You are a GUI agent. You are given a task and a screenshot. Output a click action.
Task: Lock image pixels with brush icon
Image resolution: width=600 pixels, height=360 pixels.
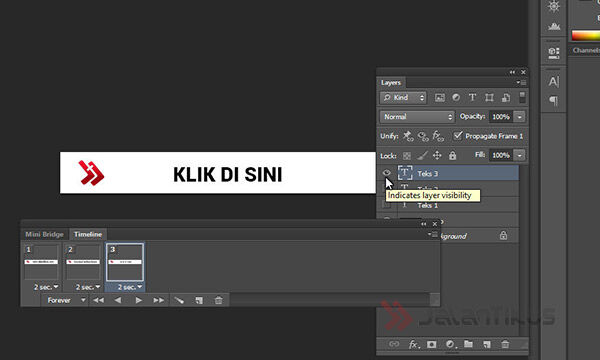(422, 155)
